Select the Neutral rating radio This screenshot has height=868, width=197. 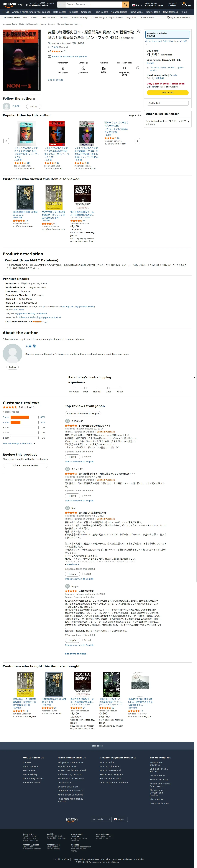(x=97, y=388)
